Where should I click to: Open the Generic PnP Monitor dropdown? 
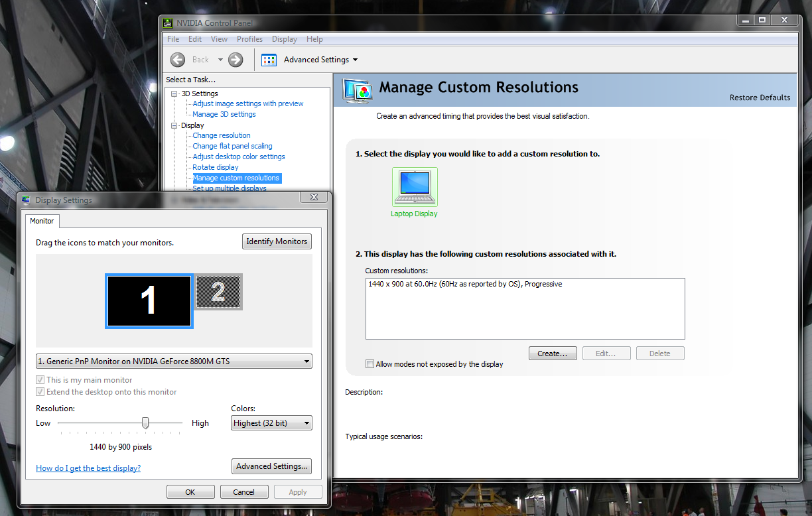[x=174, y=361]
